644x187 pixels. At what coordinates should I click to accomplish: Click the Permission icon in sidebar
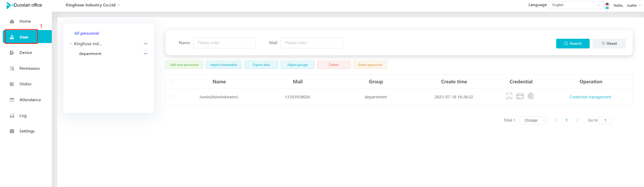[x=12, y=68]
